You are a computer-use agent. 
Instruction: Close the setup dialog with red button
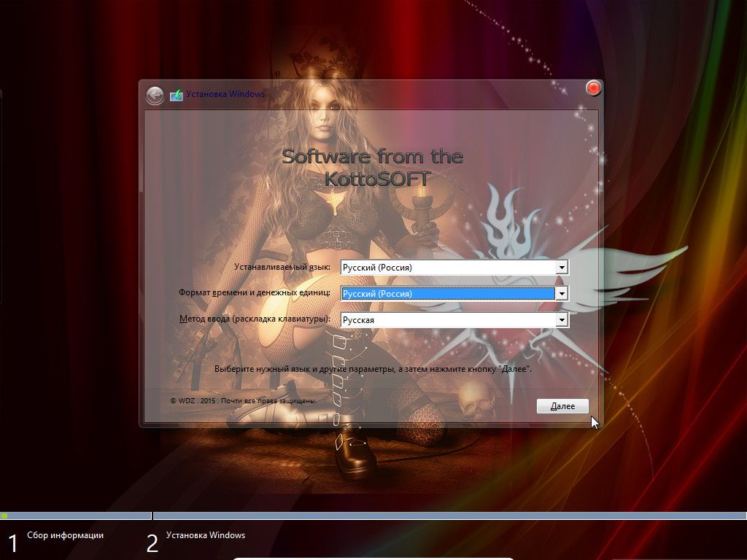click(593, 88)
